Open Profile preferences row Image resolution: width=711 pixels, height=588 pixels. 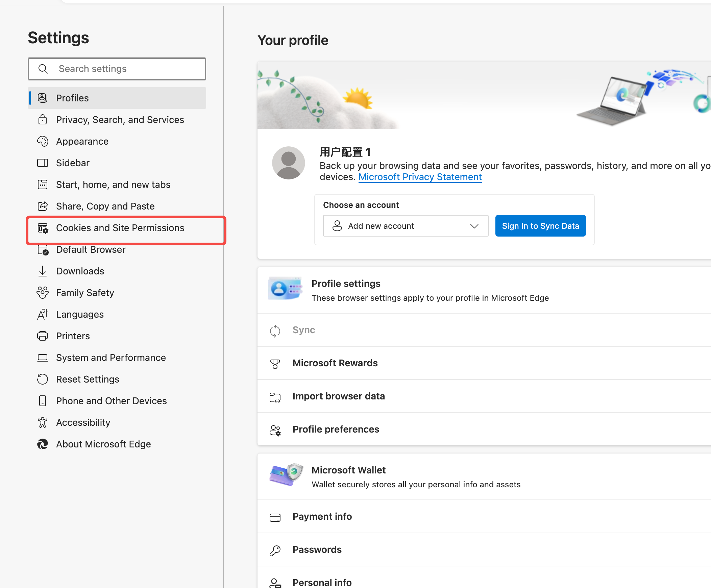point(336,429)
